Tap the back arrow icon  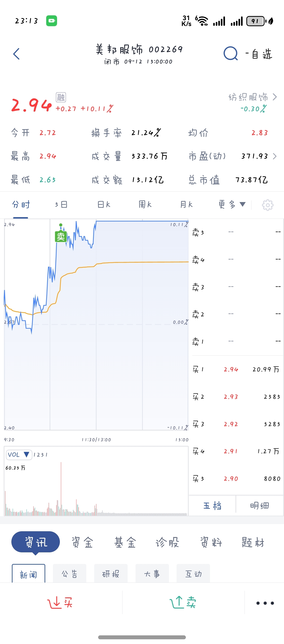16,54
